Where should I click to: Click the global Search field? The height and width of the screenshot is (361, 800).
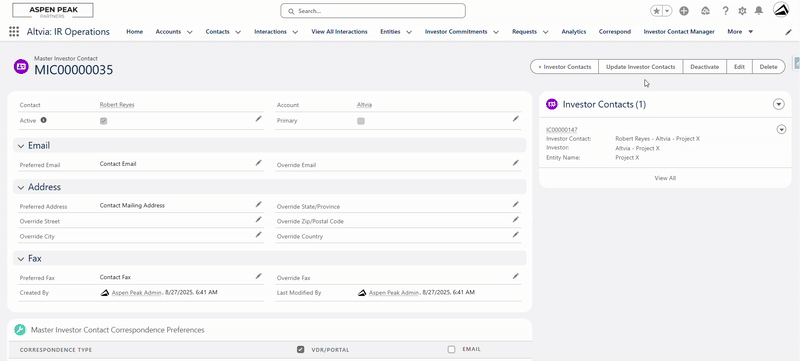pos(373,11)
